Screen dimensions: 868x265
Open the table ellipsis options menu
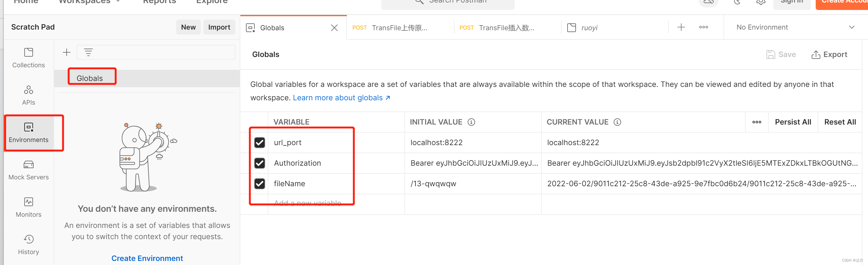coord(757,122)
